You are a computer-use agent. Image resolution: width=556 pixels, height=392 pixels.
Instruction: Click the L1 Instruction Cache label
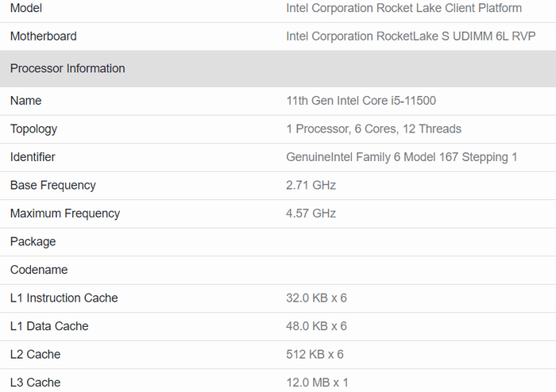coord(64,298)
